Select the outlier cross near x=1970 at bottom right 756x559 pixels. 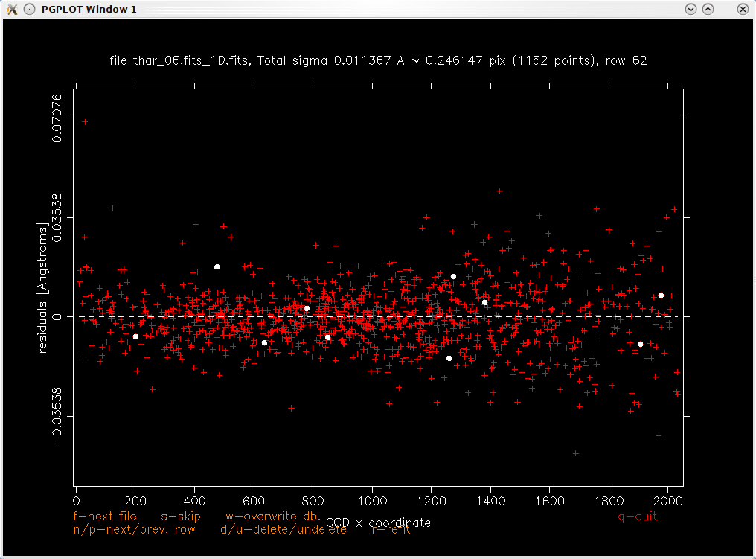pos(659,435)
